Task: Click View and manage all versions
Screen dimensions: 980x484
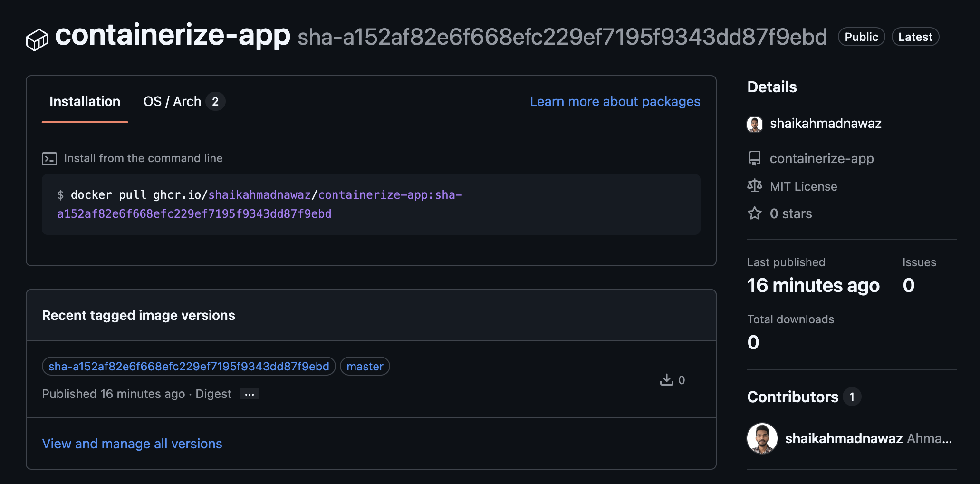Action: pyautogui.click(x=132, y=444)
